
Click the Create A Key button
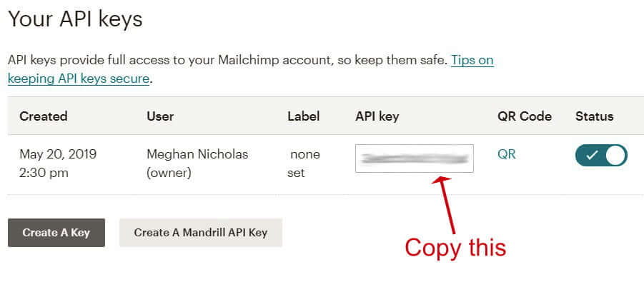(x=56, y=233)
